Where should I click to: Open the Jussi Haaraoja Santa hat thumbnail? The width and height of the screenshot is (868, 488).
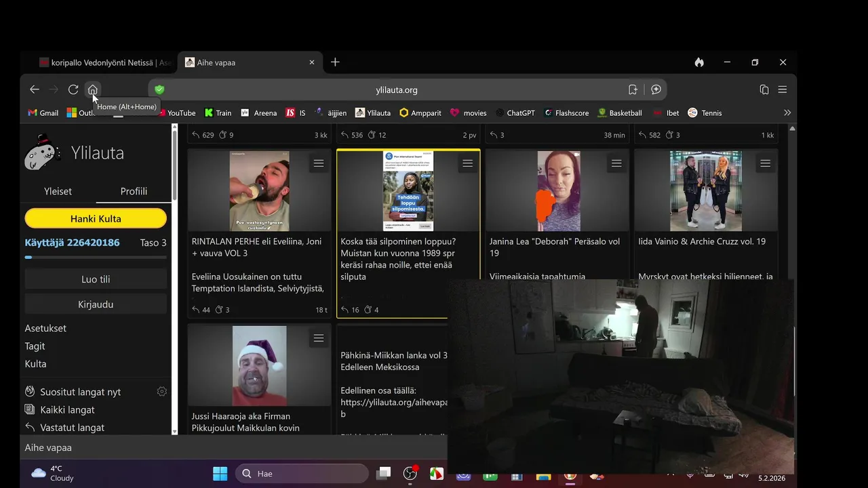[x=259, y=366]
